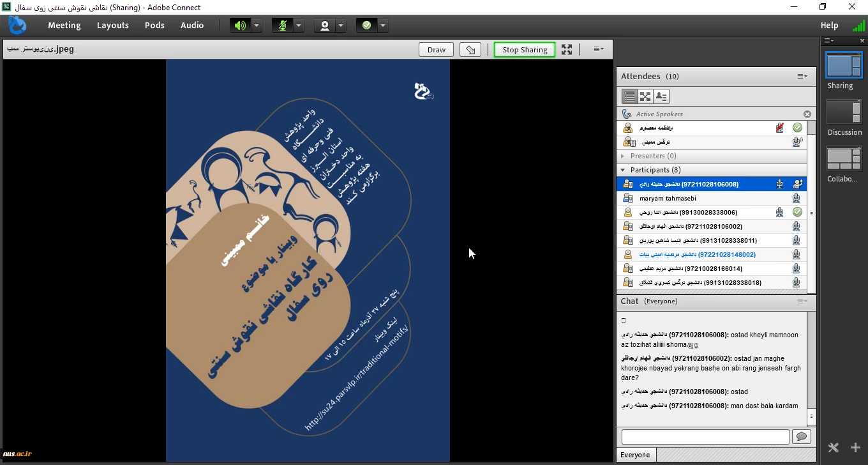Image resolution: width=868 pixels, height=465 pixels.
Task: Click the chat message input field
Action: (705, 437)
